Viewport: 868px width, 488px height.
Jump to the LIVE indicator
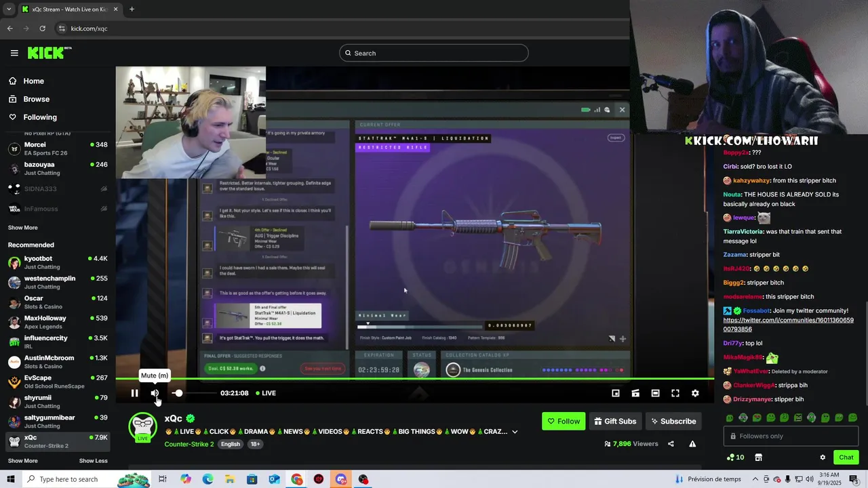click(x=266, y=393)
